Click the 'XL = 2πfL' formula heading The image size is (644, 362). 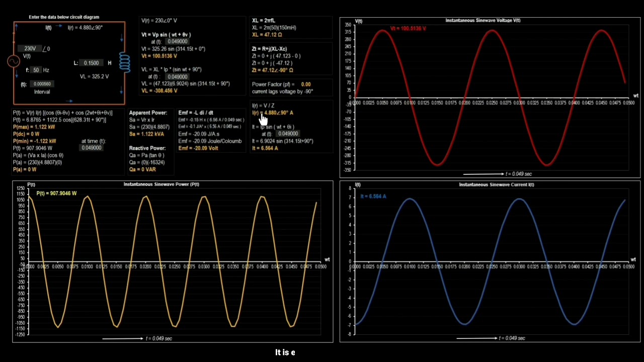(263, 21)
